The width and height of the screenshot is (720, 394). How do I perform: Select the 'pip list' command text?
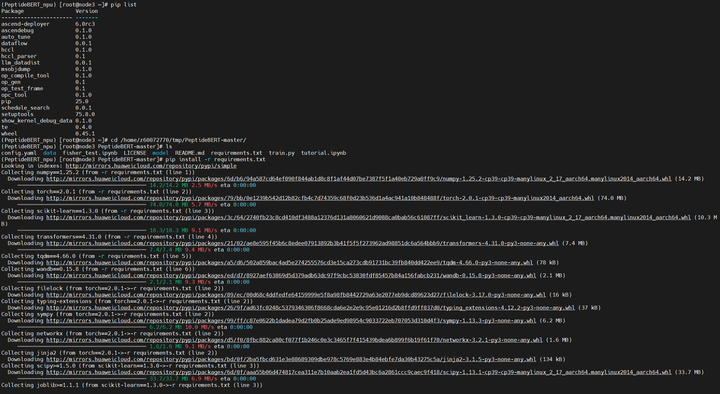click(x=124, y=5)
